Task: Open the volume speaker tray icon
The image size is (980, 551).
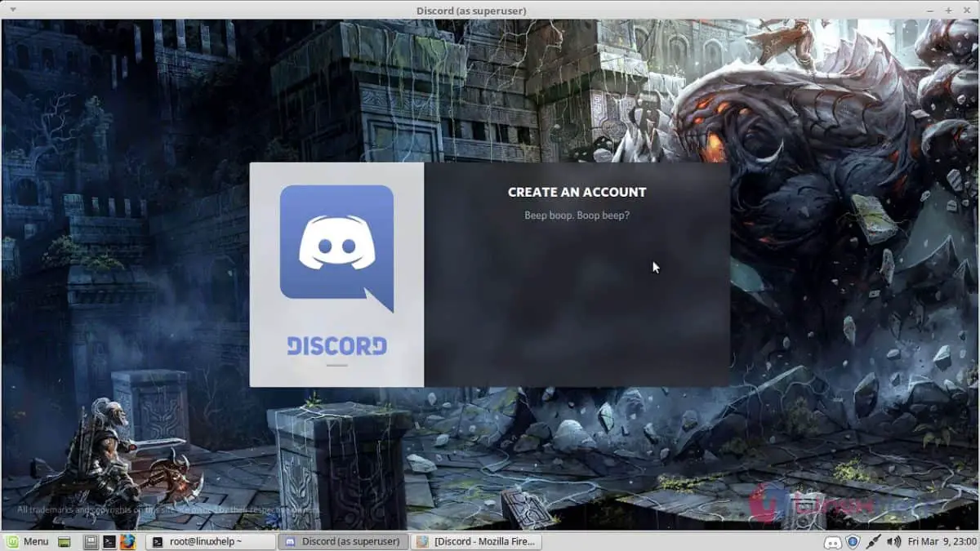Action: (893, 541)
